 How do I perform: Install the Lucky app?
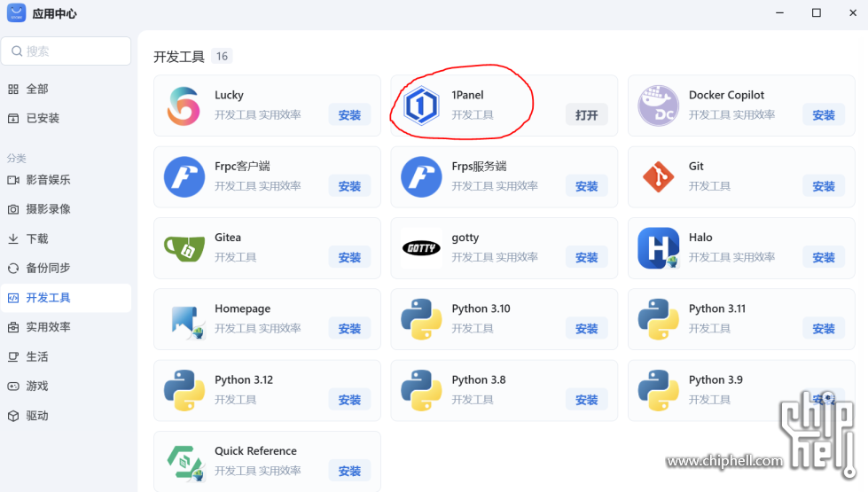click(x=350, y=114)
